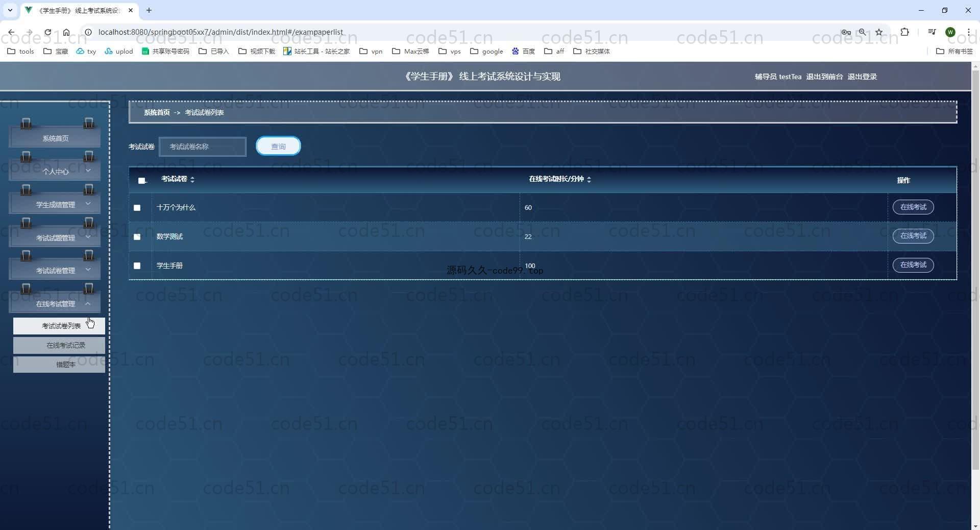Click 系统首页 in breadcrumb
This screenshot has width=980, height=530.
[x=157, y=112]
